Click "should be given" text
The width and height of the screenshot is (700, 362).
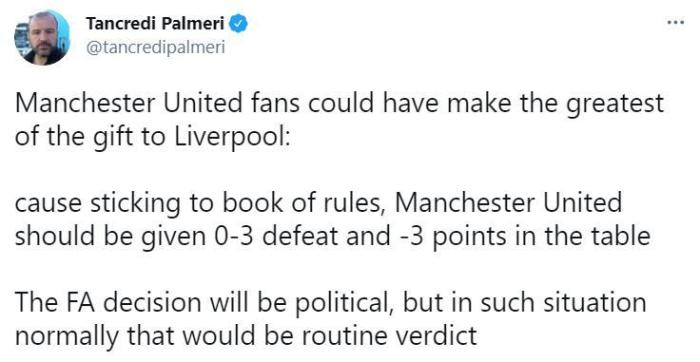pyautogui.click(x=108, y=237)
